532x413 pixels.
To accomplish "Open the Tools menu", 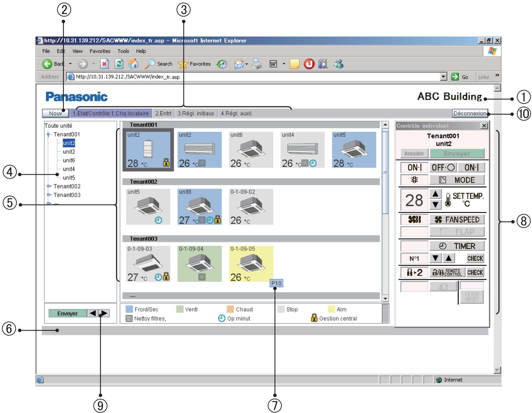I will click(x=123, y=51).
